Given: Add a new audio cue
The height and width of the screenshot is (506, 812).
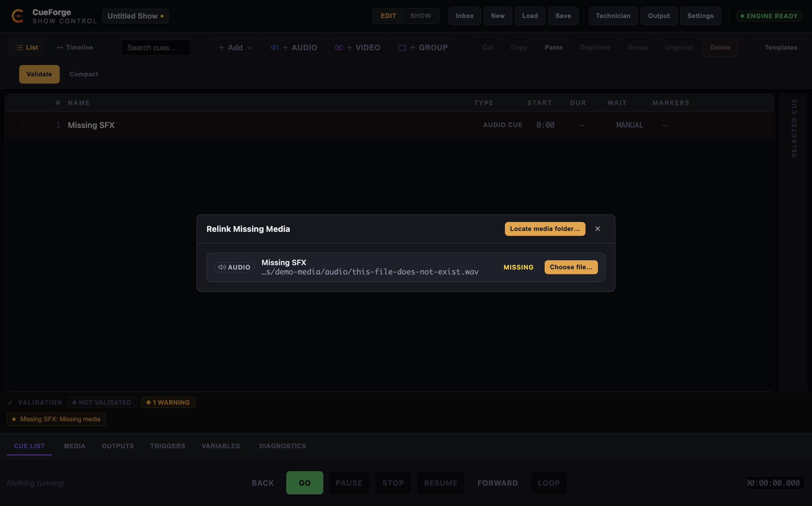Looking at the screenshot, I should 294,48.
